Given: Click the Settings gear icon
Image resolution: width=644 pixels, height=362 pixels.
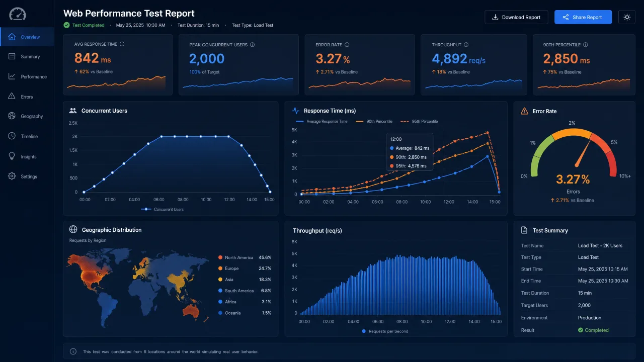Looking at the screenshot, I should coord(12,176).
